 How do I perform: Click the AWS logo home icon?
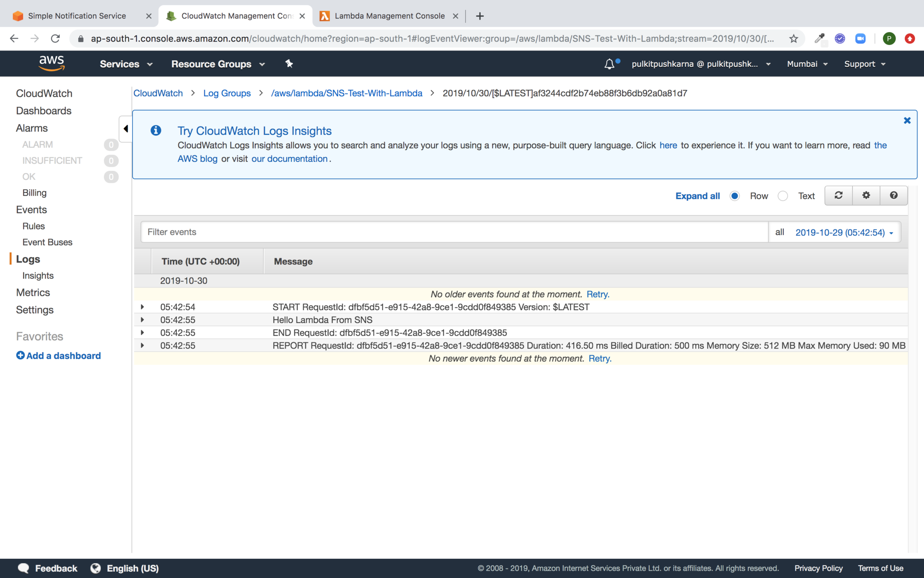(x=52, y=63)
